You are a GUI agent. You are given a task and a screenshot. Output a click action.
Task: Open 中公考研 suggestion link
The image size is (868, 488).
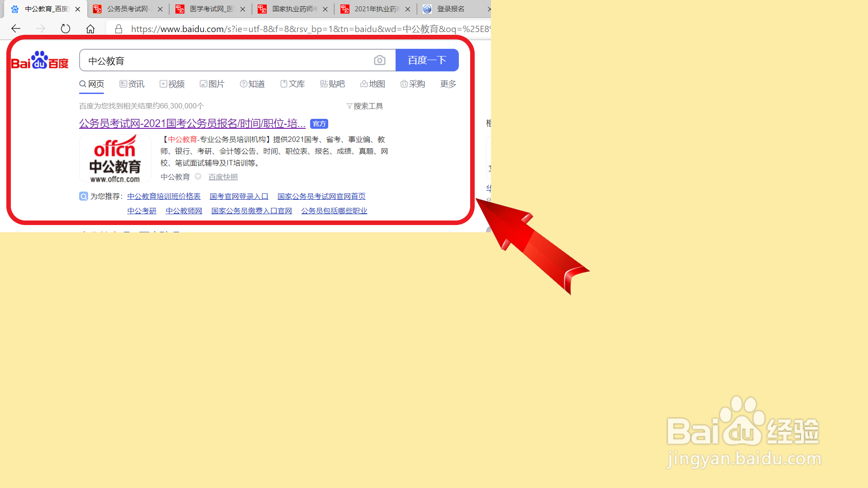(x=142, y=211)
